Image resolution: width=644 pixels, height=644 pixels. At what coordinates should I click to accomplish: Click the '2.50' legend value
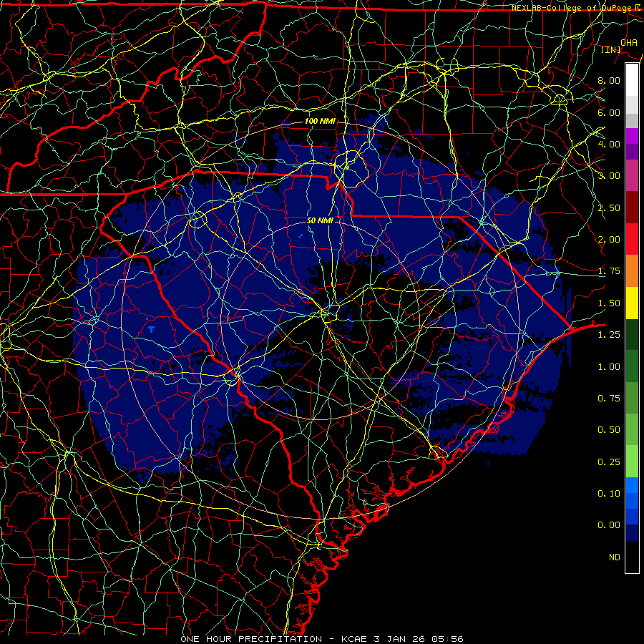tap(608, 208)
